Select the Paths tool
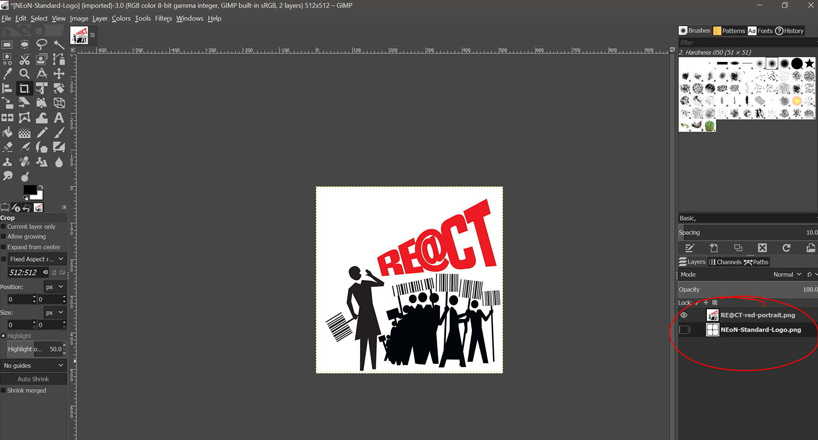Viewport: 818px width, 440px height. pos(59,59)
